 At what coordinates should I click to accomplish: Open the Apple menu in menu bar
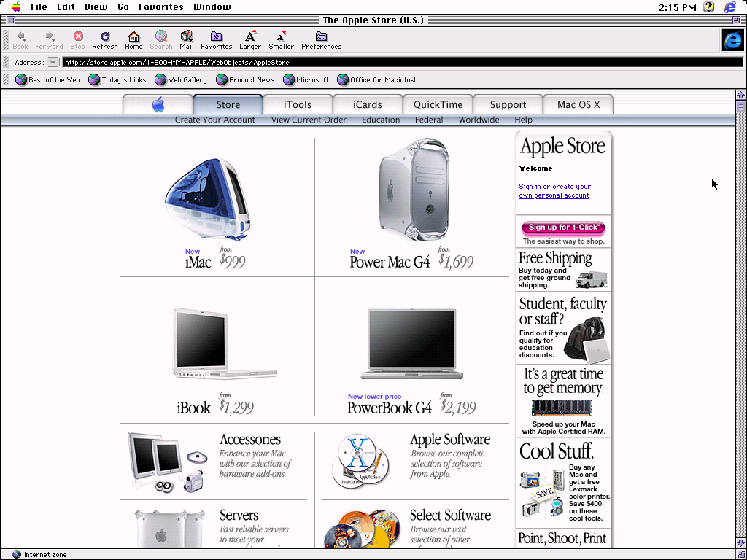(16, 7)
